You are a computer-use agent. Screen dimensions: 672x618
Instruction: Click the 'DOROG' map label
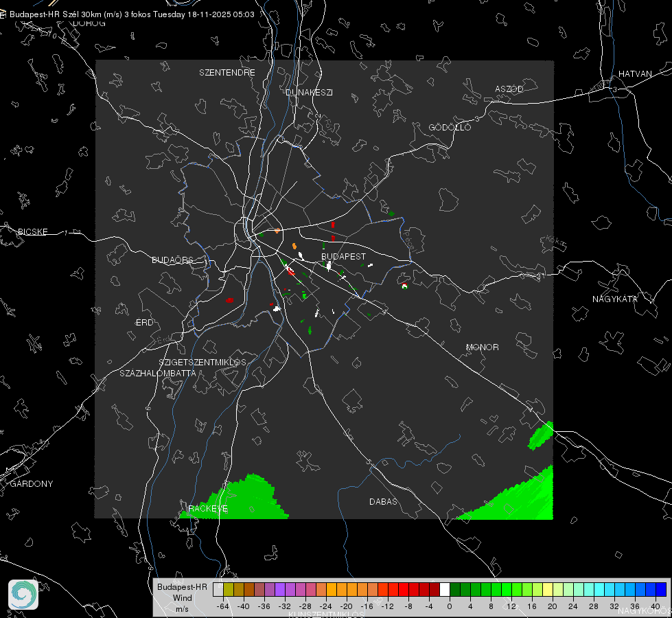[x=89, y=23]
